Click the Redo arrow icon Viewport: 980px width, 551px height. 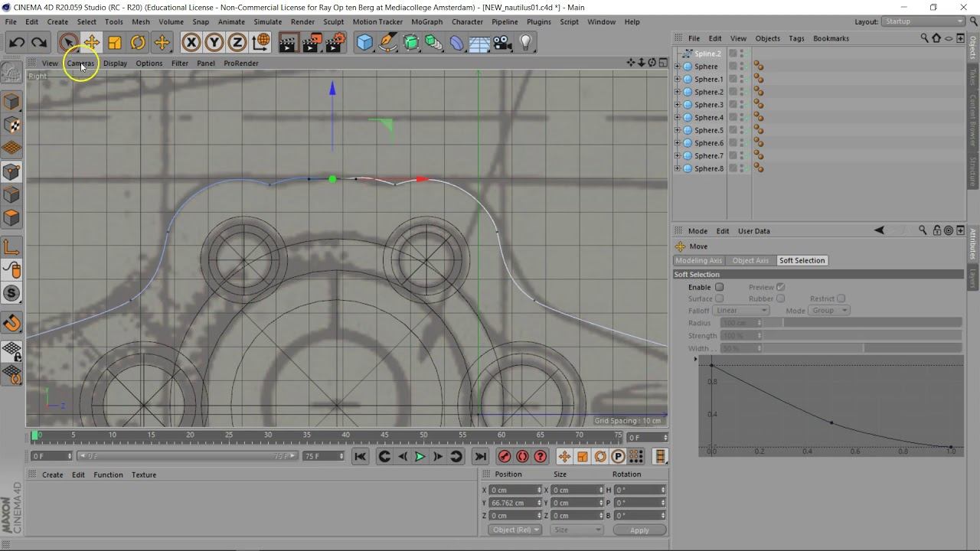39,43
